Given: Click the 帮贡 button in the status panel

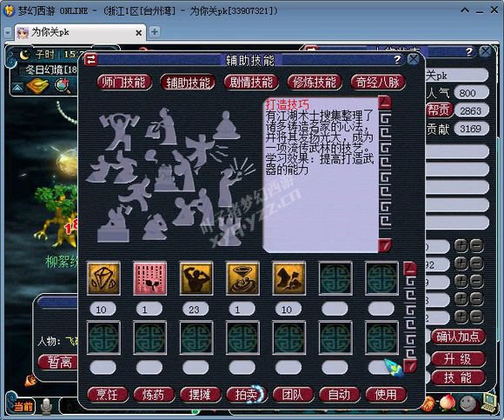Looking at the screenshot, I should coord(439,110).
